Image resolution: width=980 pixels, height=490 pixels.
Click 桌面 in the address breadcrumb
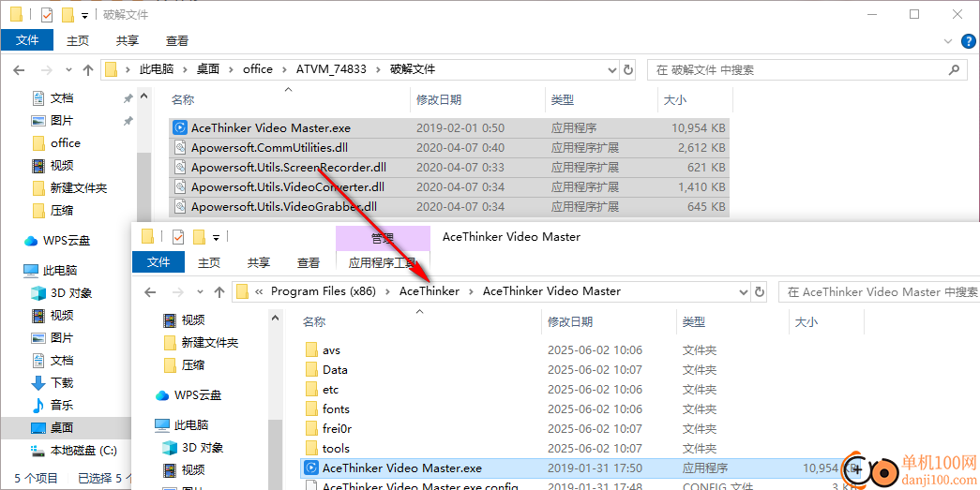coord(208,69)
